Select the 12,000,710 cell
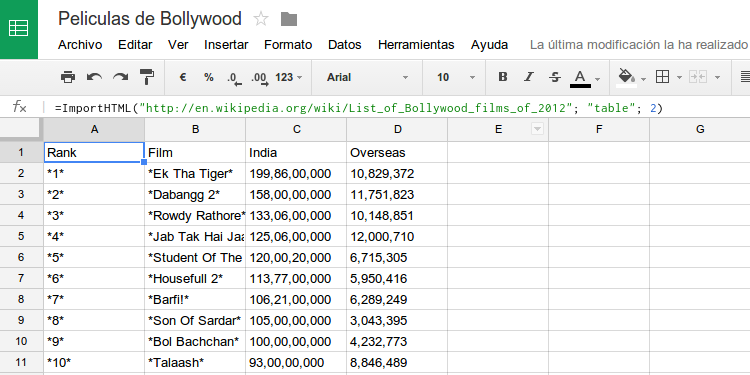The image size is (750, 375). [397, 236]
